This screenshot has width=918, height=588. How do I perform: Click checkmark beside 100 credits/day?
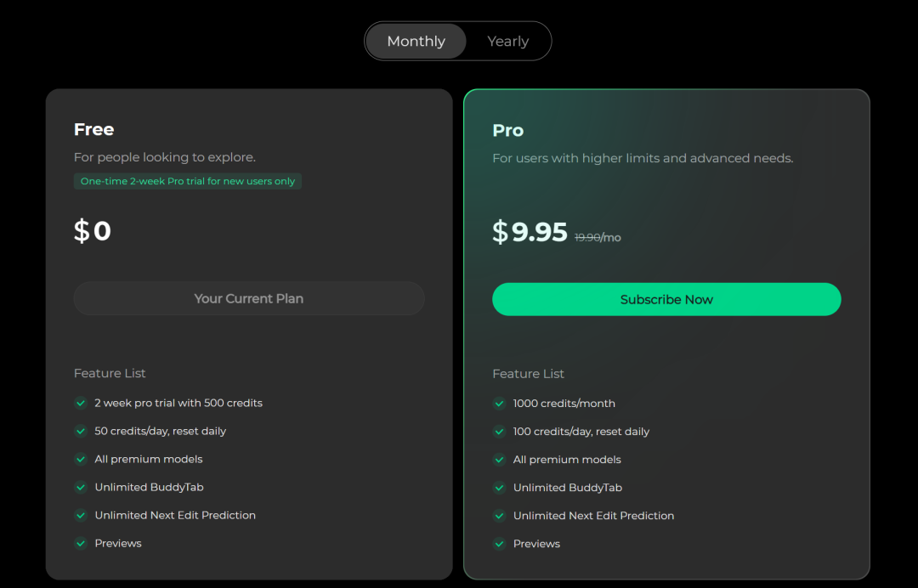pos(500,432)
